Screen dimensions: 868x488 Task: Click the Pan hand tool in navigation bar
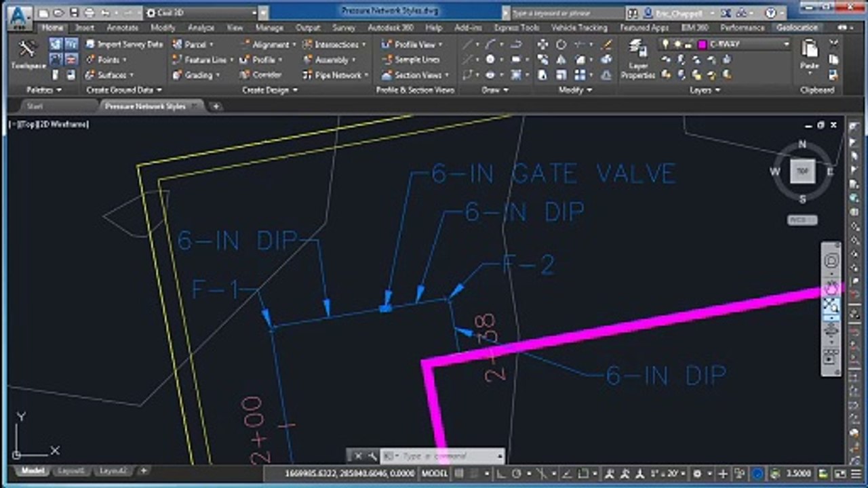coord(831,287)
